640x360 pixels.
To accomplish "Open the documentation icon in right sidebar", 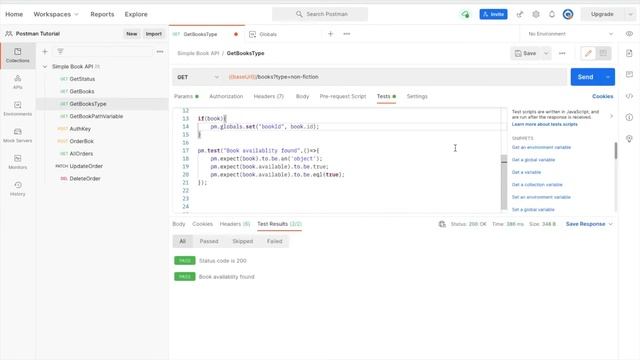I will tap(629, 53).
